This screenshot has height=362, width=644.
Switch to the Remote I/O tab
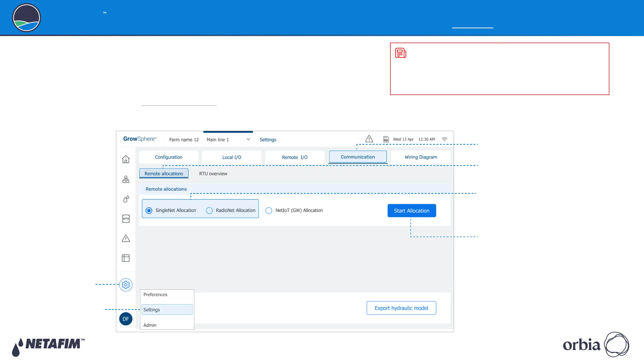[295, 157]
